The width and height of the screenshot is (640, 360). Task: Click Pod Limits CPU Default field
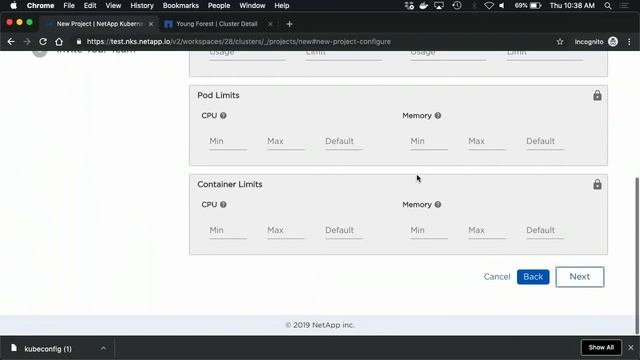(x=344, y=141)
